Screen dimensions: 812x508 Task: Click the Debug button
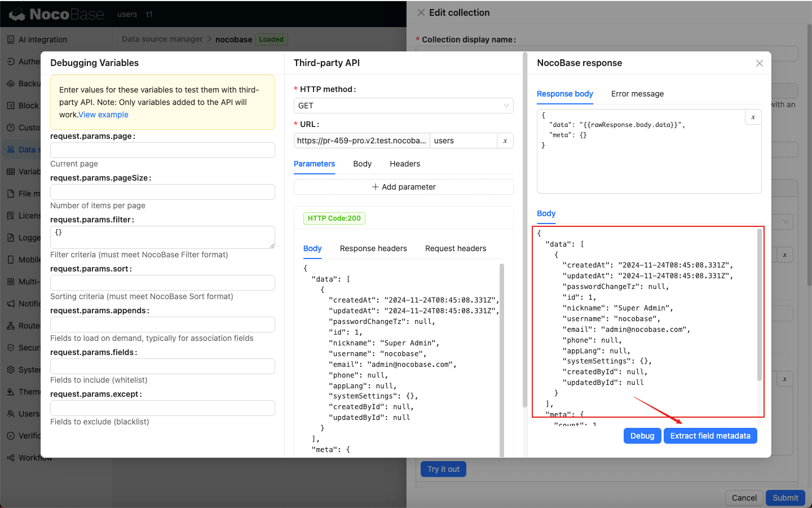click(x=642, y=436)
